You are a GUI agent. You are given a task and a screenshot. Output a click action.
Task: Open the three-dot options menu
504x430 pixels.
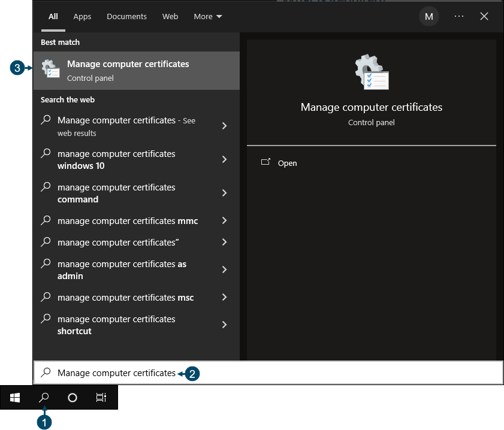click(x=458, y=16)
